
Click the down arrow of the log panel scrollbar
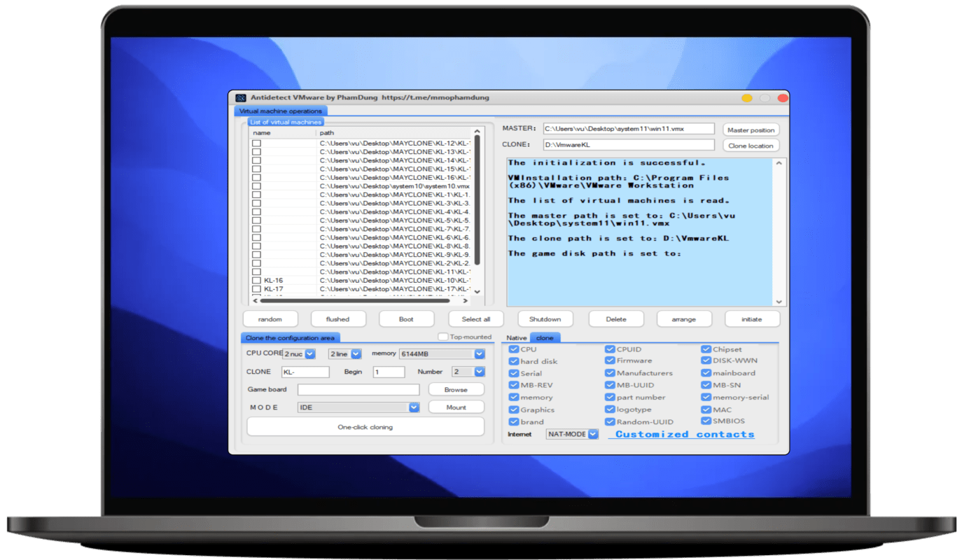coord(779,302)
